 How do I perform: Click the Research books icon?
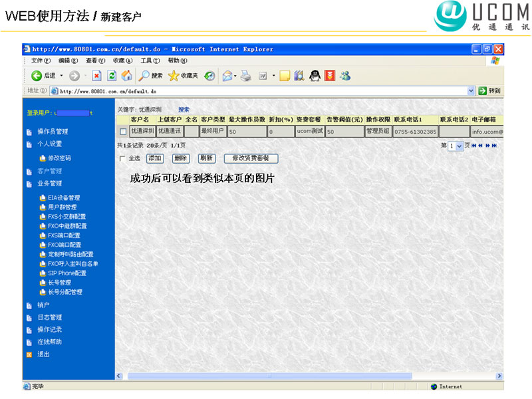pyautogui.click(x=299, y=76)
